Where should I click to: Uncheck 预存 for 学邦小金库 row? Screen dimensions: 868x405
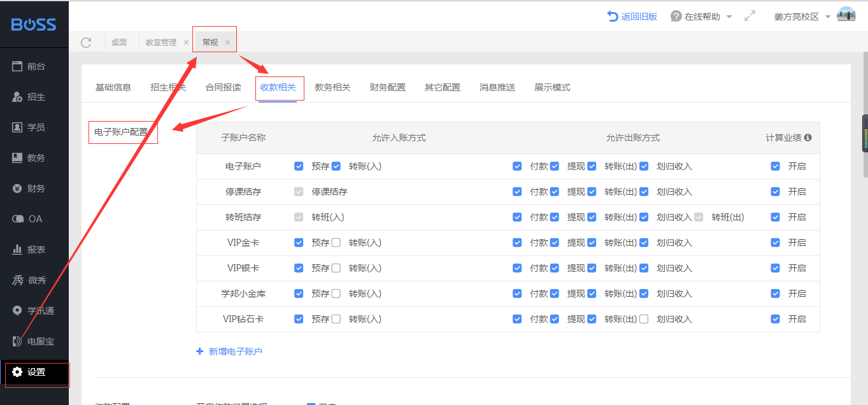[x=299, y=294]
